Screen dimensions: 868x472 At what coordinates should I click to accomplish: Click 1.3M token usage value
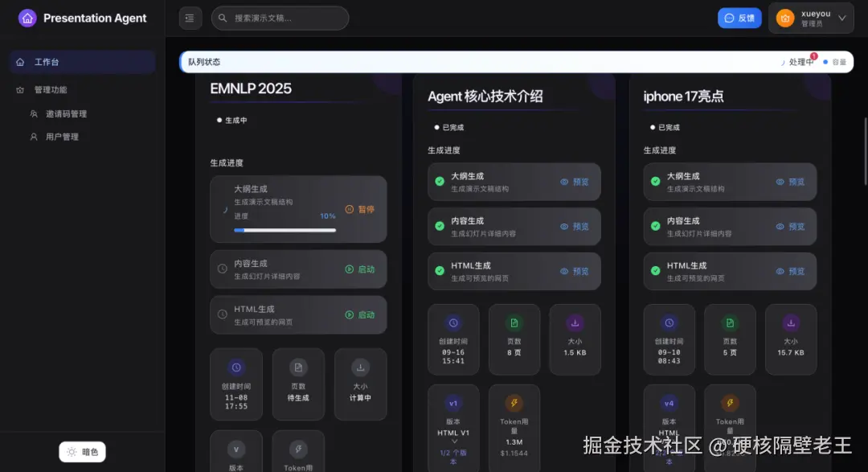pyautogui.click(x=514, y=442)
